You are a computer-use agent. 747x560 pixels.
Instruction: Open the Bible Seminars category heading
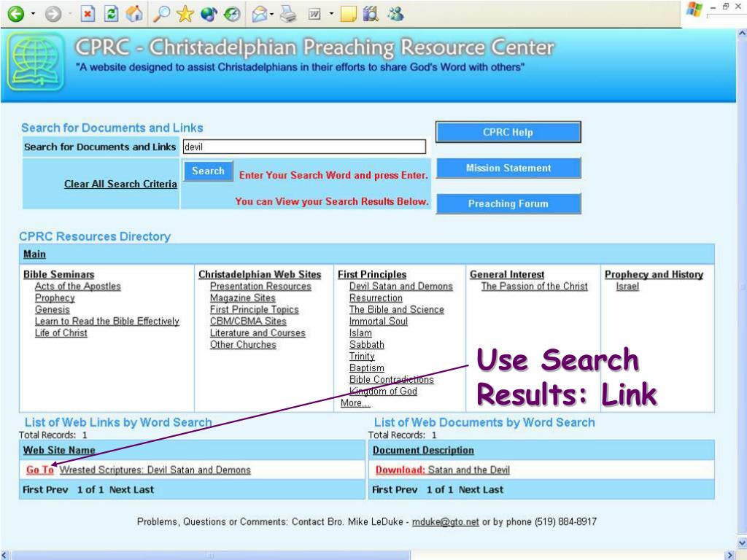coord(58,275)
